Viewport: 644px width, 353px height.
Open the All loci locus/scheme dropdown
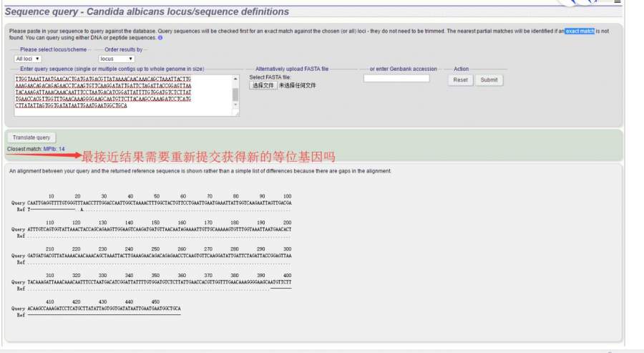(27, 59)
